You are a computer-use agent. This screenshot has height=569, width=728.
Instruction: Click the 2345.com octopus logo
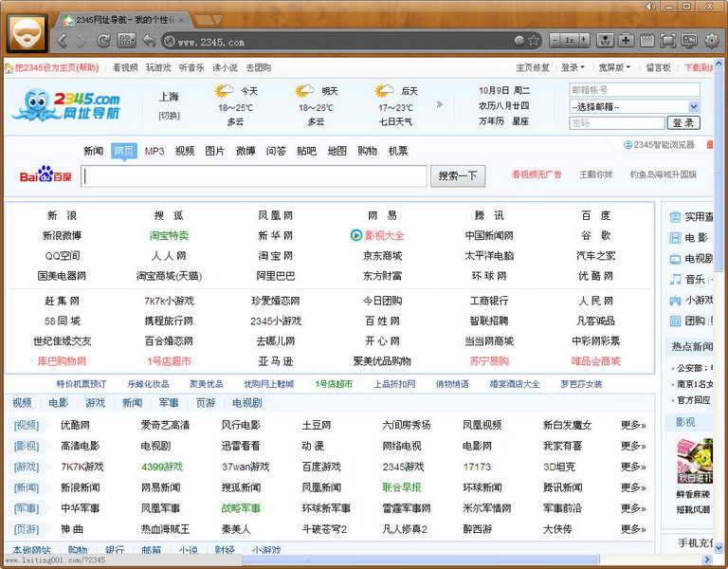pos(66,104)
